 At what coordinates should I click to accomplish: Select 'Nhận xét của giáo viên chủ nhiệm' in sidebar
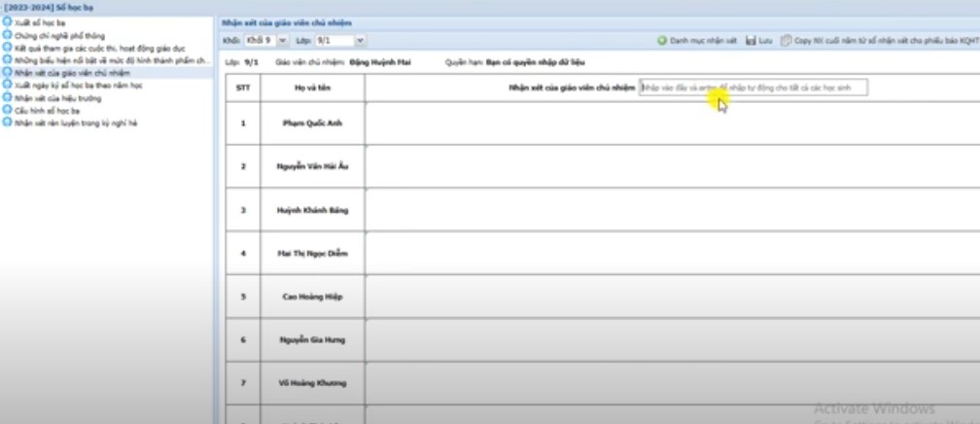pyautogui.click(x=66, y=73)
